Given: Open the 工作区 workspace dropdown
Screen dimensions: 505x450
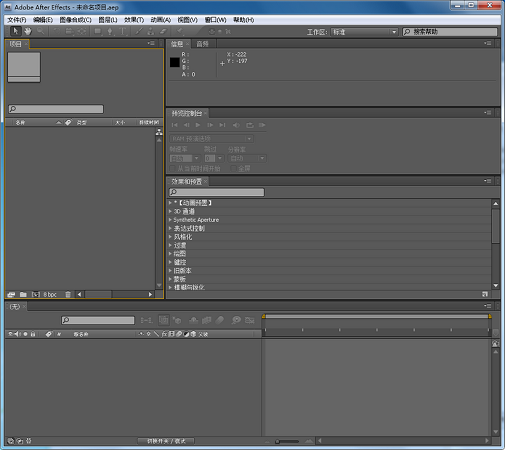Looking at the screenshot, I should pos(364,32).
